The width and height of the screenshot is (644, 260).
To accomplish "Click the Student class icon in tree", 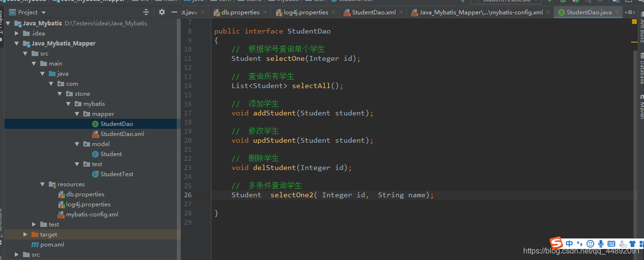I will click(95, 154).
